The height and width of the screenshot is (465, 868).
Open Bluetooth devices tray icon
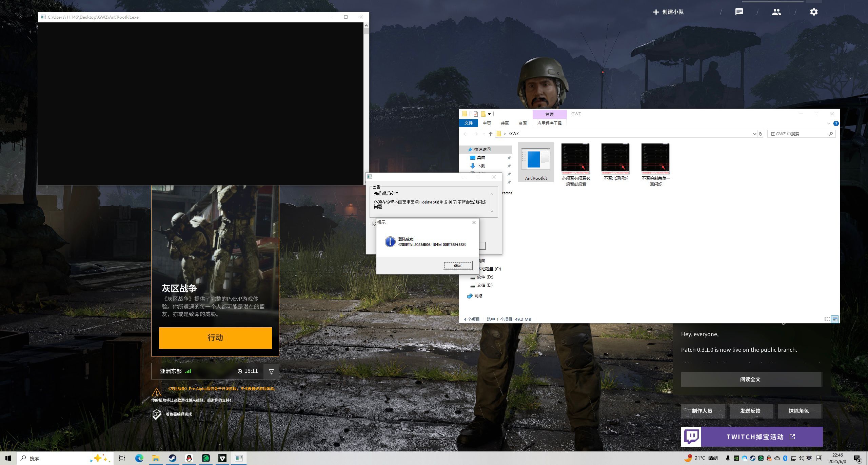pos(785,458)
